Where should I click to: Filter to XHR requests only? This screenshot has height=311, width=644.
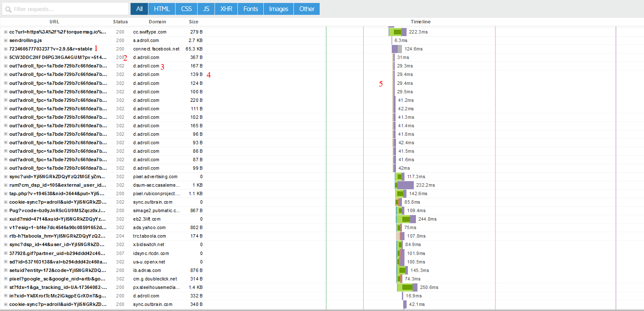tap(226, 9)
